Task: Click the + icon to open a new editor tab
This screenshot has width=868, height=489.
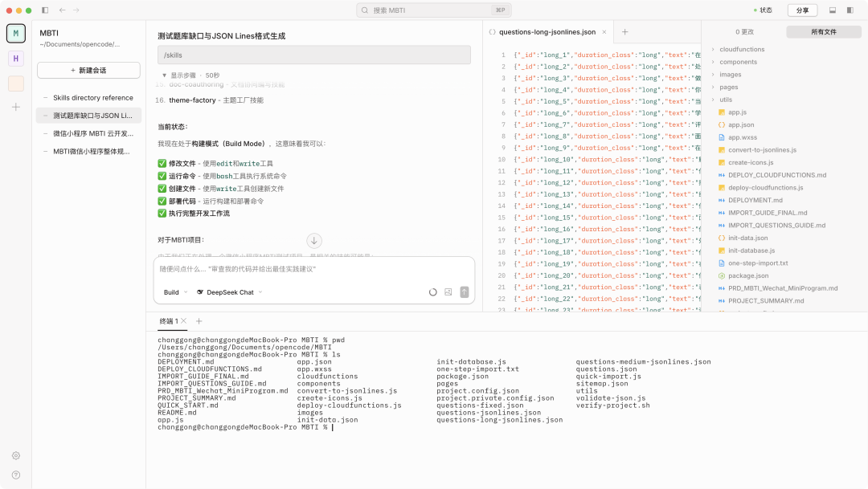Action: tap(625, 33)
